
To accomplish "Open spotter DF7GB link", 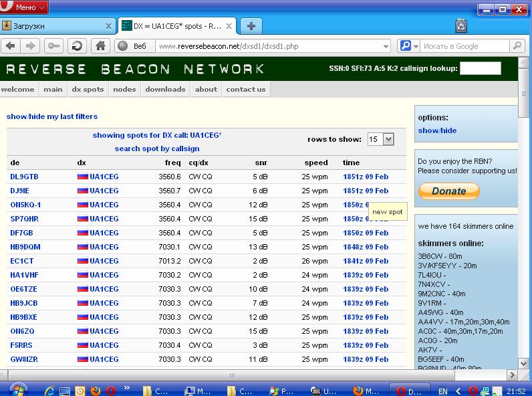I will (x=21, y=233).
